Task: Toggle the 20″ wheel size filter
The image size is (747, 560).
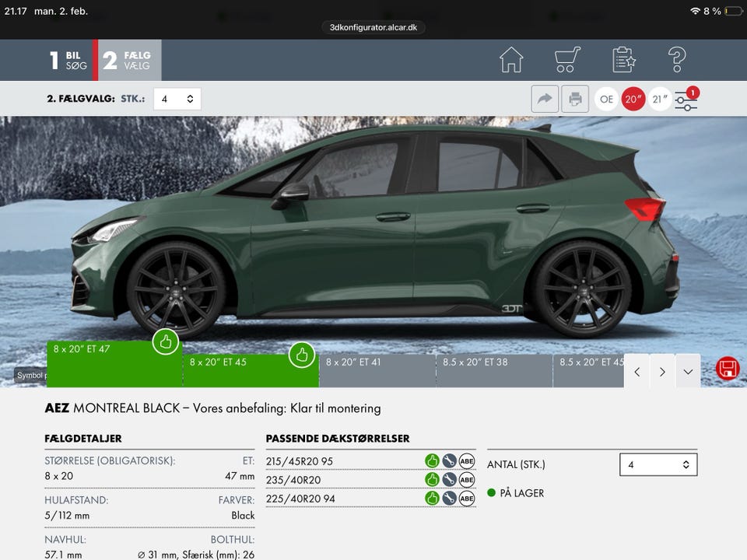Action: [633, 99]
